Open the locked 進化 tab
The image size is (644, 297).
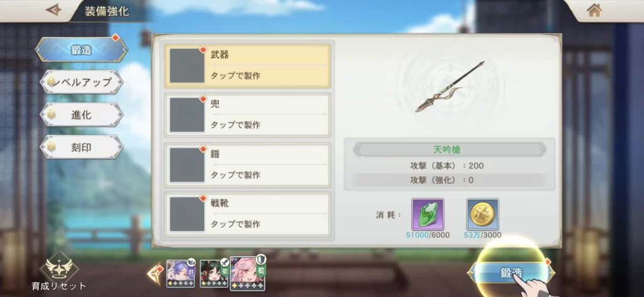(81, 115)
